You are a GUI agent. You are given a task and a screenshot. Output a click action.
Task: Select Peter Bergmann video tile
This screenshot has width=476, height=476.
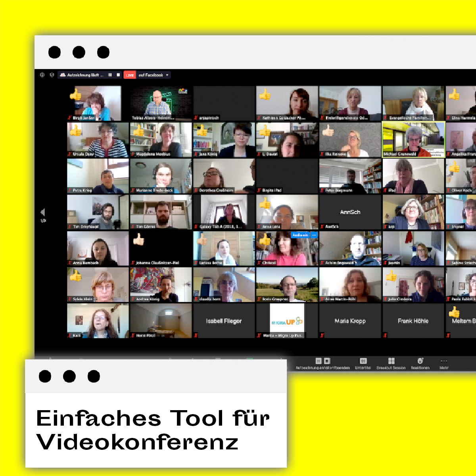350,176
